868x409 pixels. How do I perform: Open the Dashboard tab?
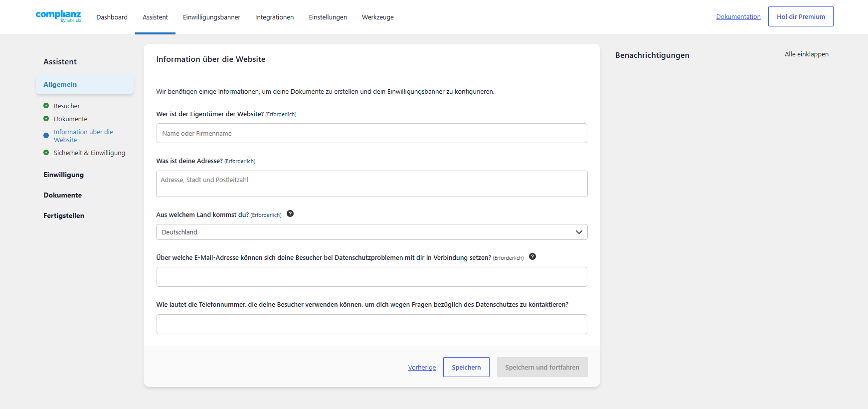click(112, 17)
